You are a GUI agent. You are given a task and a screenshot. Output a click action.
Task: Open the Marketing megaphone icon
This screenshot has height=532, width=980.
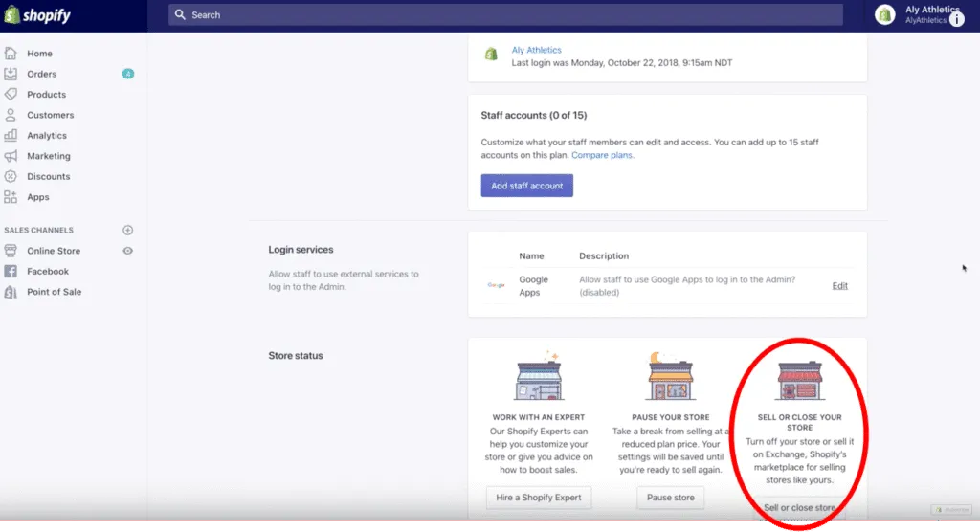[x=11, y=156]
